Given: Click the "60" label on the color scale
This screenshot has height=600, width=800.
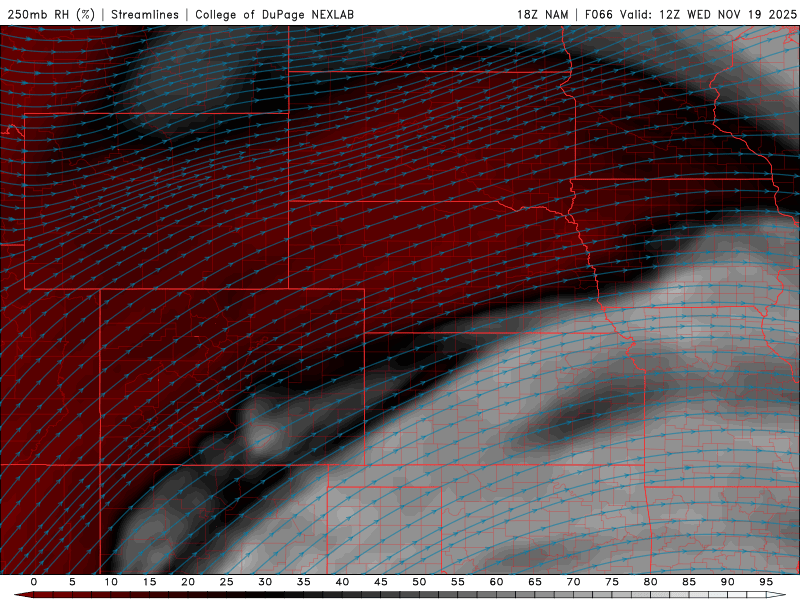Looking at the screenshot, I should coord(496,582).
